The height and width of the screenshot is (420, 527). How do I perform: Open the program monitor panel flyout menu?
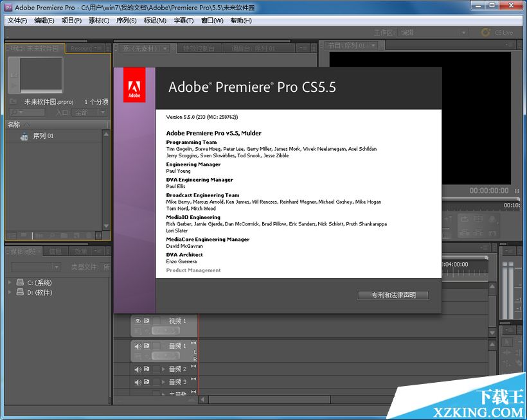[510, 44]
